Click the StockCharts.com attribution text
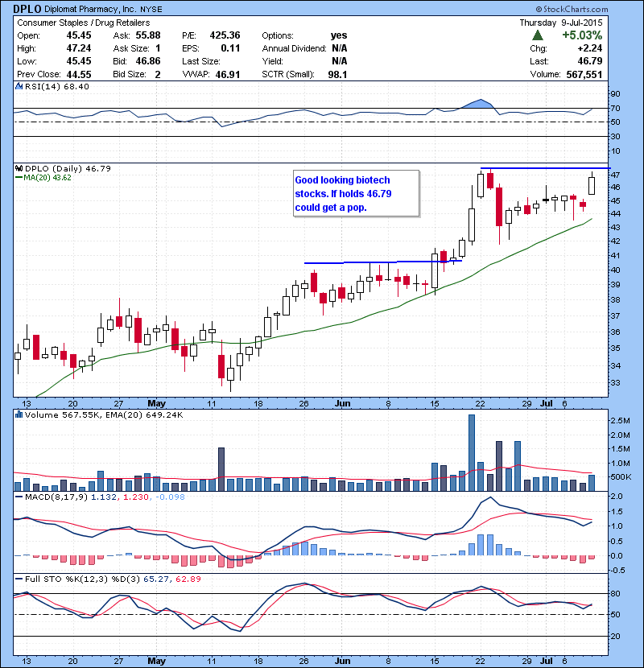The image size is (644, 668). pos(572,9)
